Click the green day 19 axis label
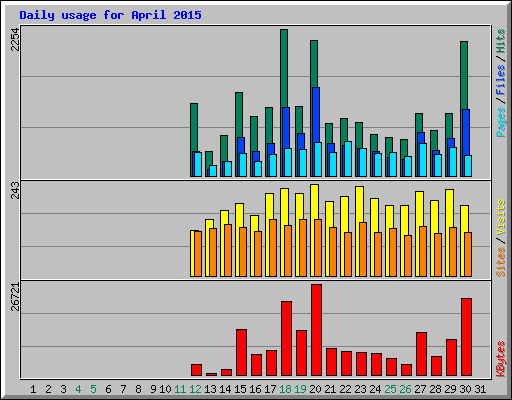The width and height of the screenshot is (512, 400). point(300,389)
